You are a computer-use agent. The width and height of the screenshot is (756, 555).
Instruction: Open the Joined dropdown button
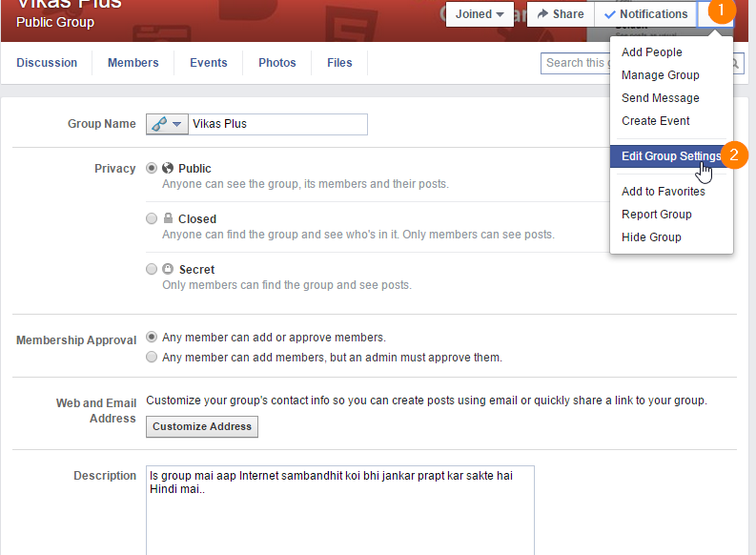[480, 14]
